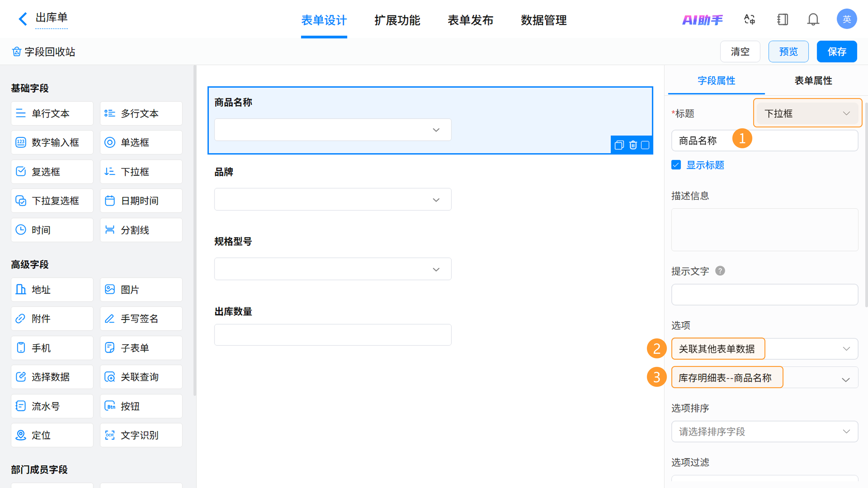Image resolution: width=868 pixels, height=488 pixels.
Task: Delete the 商品名称 field with trash icon
Action: [633, 145]
